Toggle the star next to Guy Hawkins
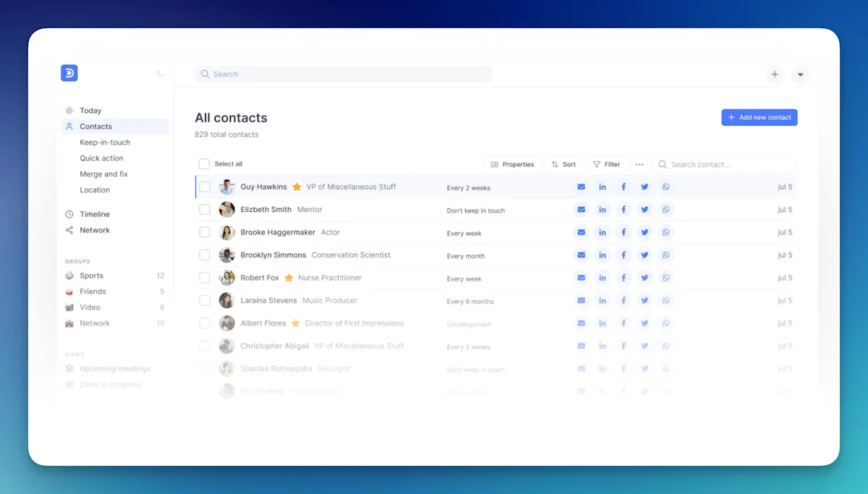This screenshot has width=868, height=494. coord(297,187)
